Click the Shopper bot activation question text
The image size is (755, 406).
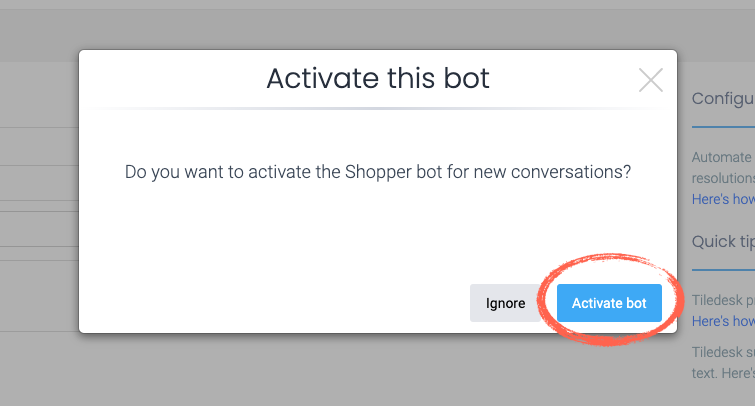(378, 171)
